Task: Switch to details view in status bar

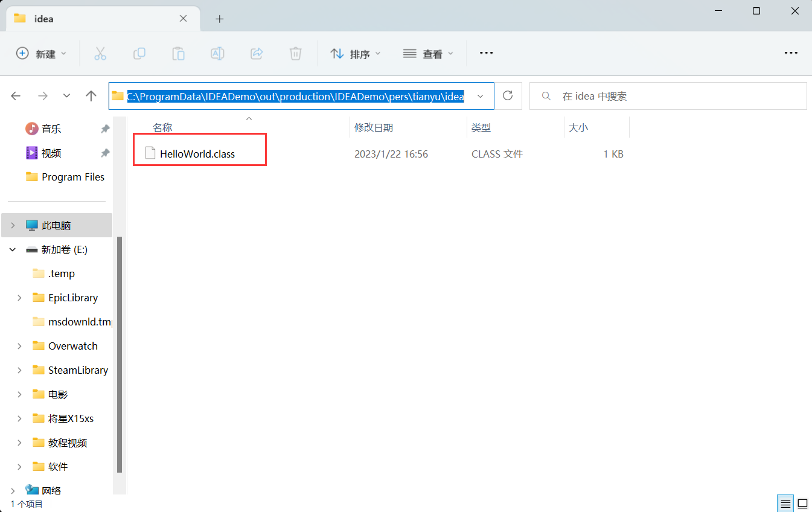Action: (x=785, y=503)
